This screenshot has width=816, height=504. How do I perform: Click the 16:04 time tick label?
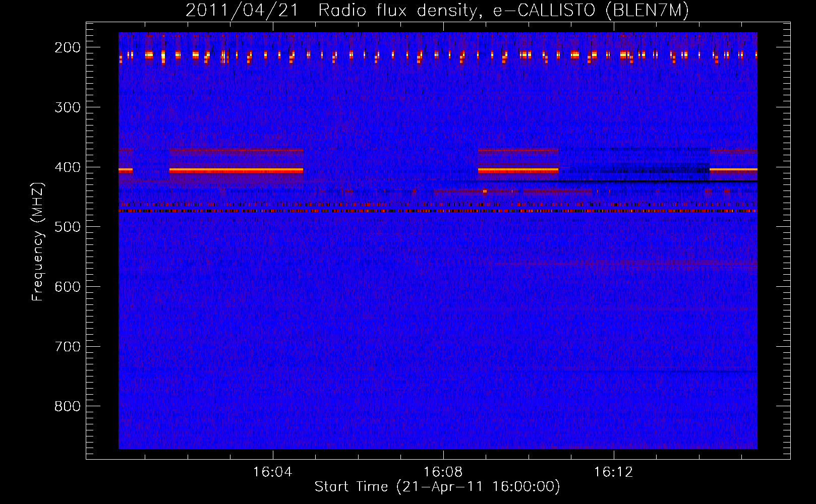point(273,472)
